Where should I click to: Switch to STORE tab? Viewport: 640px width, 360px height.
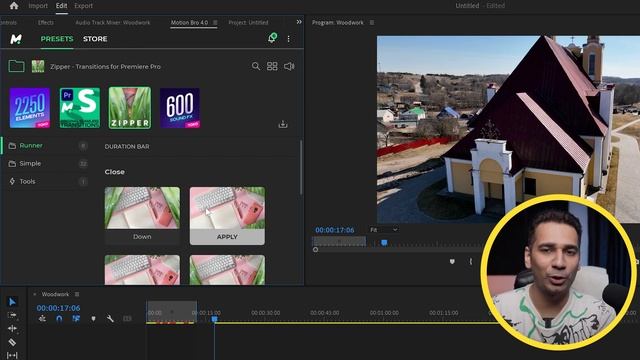pyautogui.click(x=95, y=39)
